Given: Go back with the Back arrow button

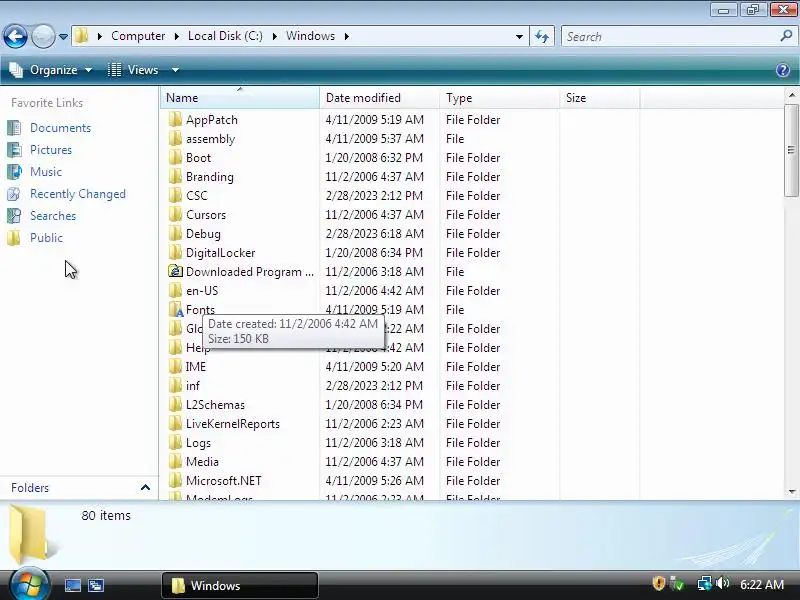Looking at the screenshot, I should pyautogui.click(x=15, y=36).
